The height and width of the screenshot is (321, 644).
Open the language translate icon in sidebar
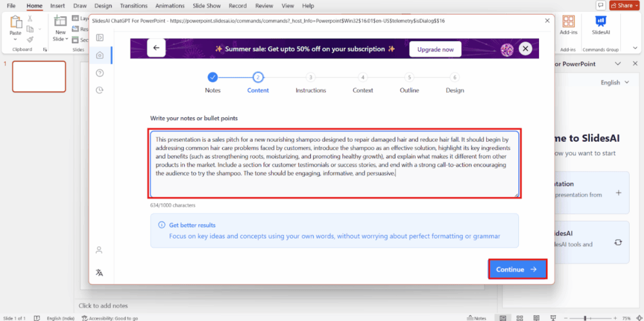pyautogui.click(x=99, y=273)
